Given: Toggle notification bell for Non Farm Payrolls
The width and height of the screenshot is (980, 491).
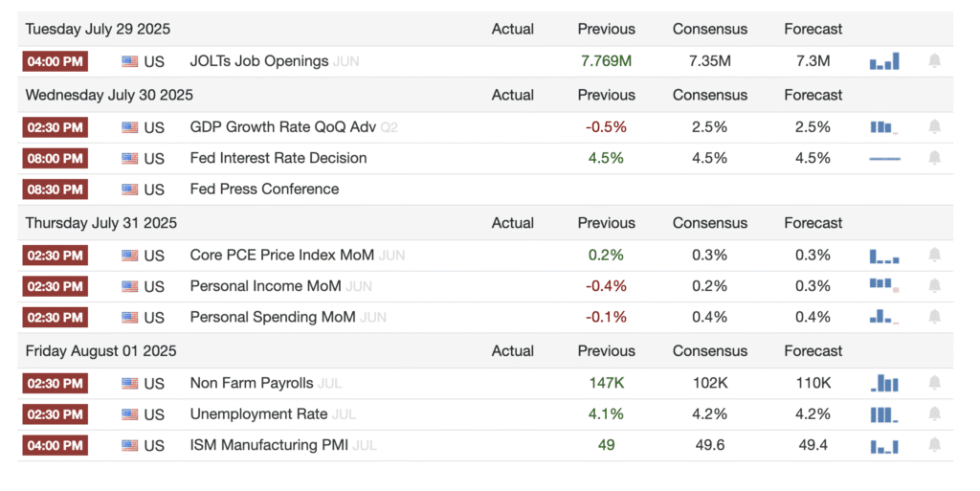Looking at the screenshot, I should (934, 383).
